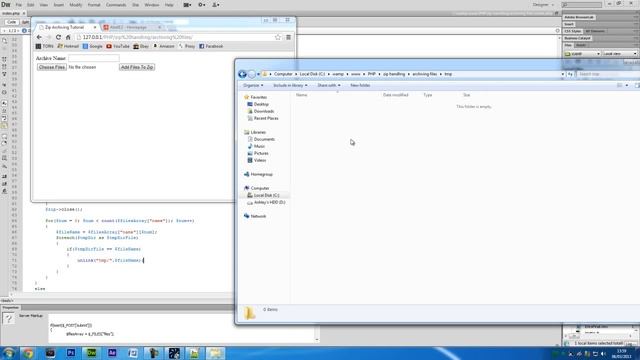Click the Properties panel help icon
Image resolution: width=640 pixels, height=360 pixels.
(8, 318)
